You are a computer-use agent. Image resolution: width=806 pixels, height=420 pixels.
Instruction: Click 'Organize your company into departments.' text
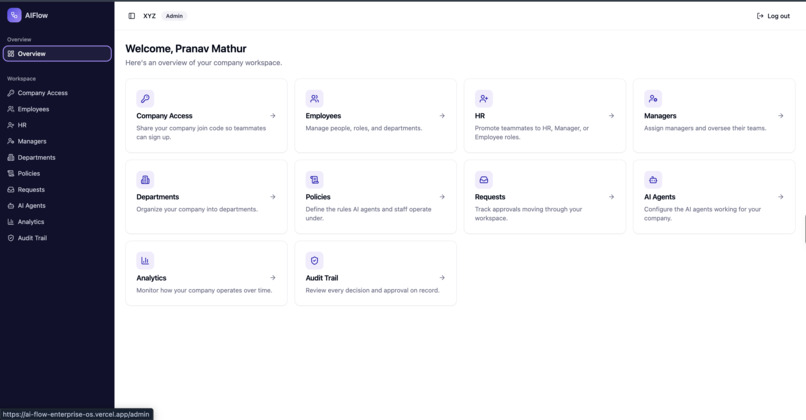197,209
